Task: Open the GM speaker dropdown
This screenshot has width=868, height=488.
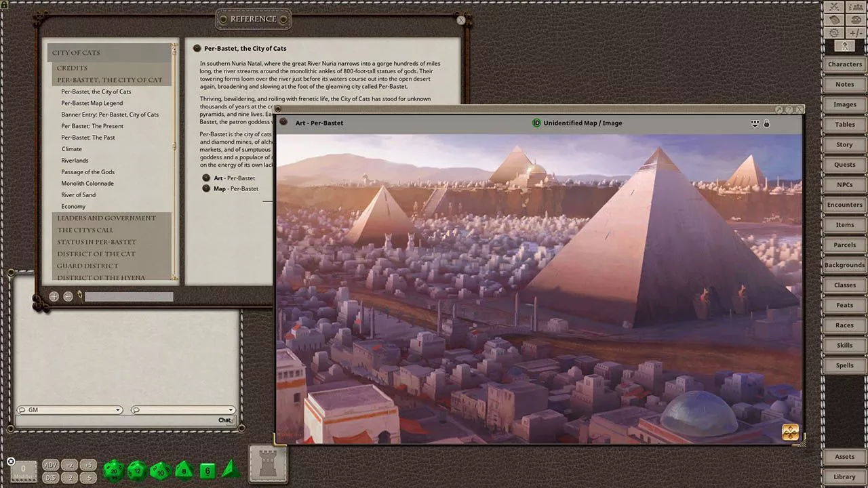Action: 70,409
